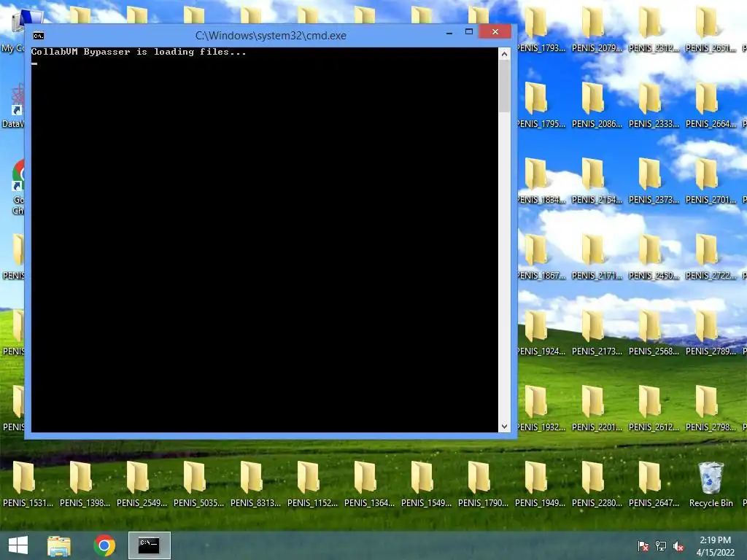The width and height of the screenshot is (747, 560).
Task: Select the PENIS_5035... folder
Action: tap(198, 484)
